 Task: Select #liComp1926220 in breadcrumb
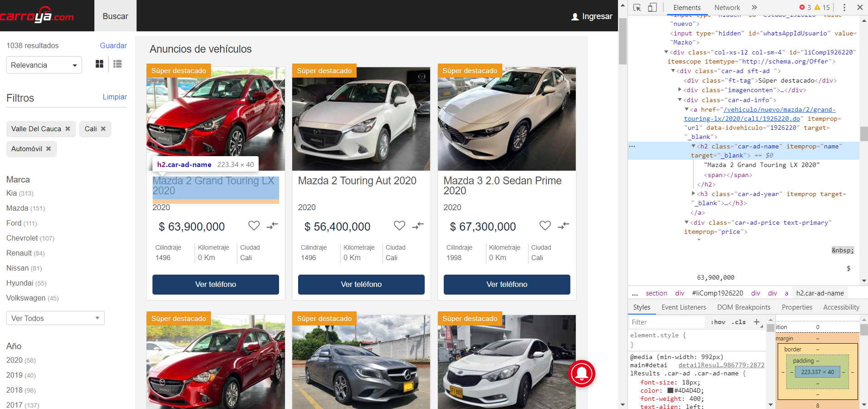pos(717,293)
